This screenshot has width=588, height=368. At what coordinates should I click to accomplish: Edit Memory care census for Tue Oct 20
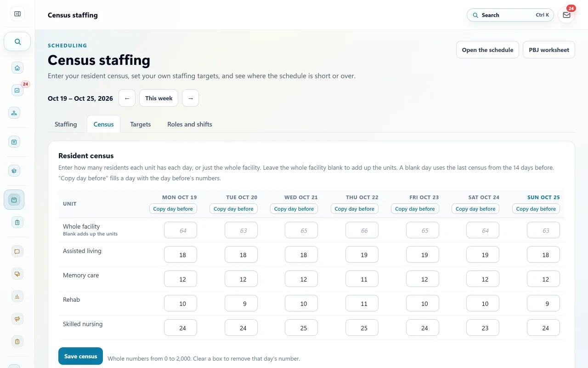pyautogui.click(x=241, y=279)
